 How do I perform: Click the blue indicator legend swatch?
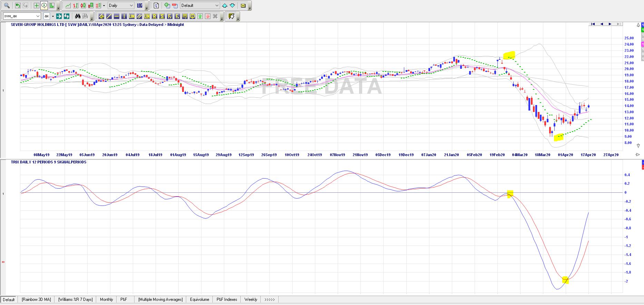coord(643,25)
